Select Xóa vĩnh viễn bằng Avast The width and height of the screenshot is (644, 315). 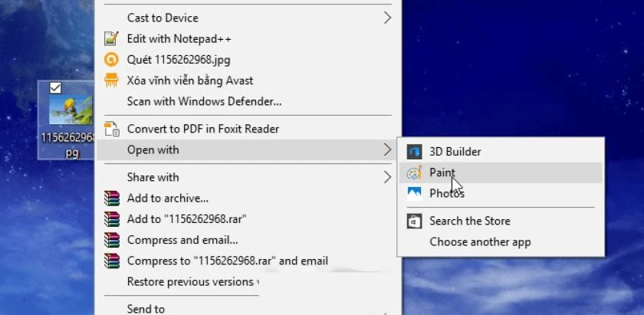point(248,80)
